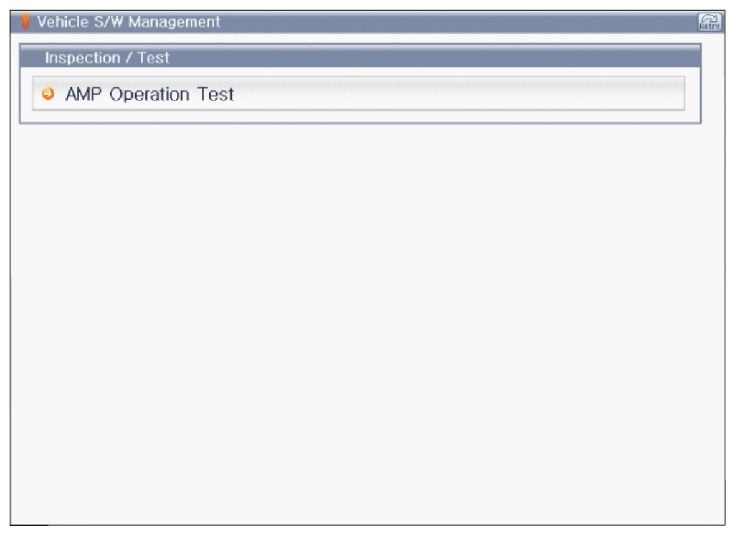Viewport: 735px width, 535px height.
Task: Select the Inspection / Test section header
Action: click(x=360, y=57)
